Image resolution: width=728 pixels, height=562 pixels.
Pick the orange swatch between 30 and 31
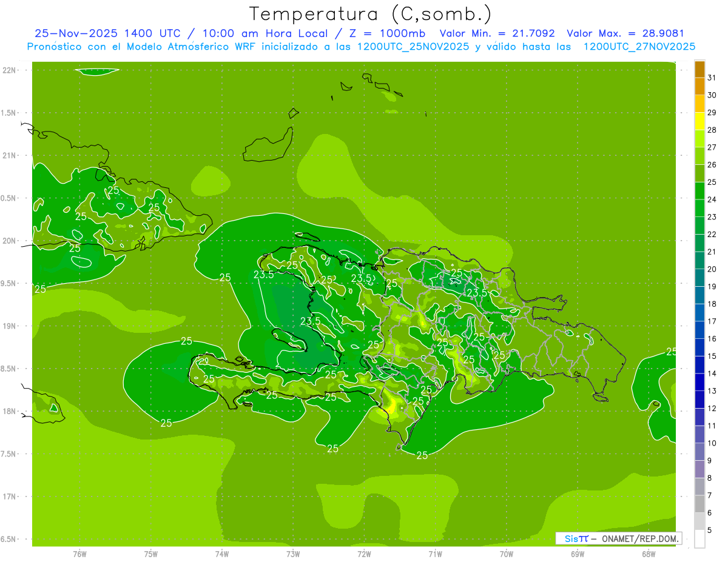[699, 87]
